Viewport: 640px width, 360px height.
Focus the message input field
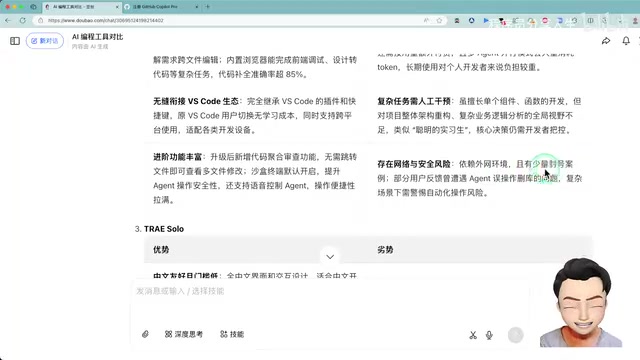pyautogui.click(x=331, y=291)
